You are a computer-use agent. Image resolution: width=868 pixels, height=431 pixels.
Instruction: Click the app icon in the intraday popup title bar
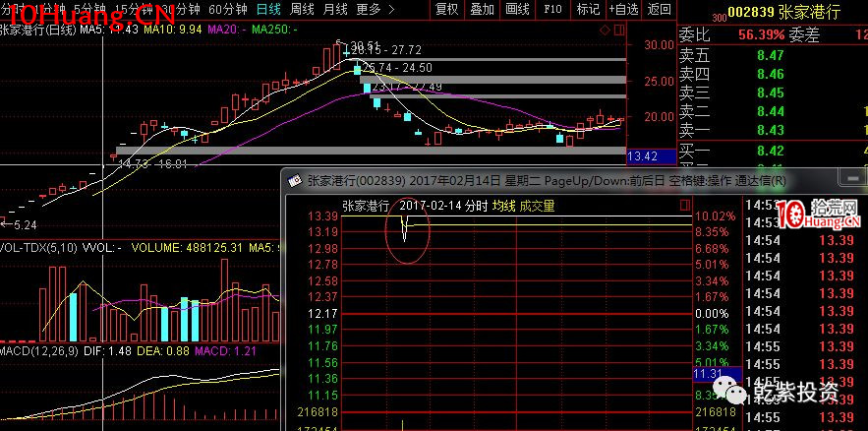296,181
